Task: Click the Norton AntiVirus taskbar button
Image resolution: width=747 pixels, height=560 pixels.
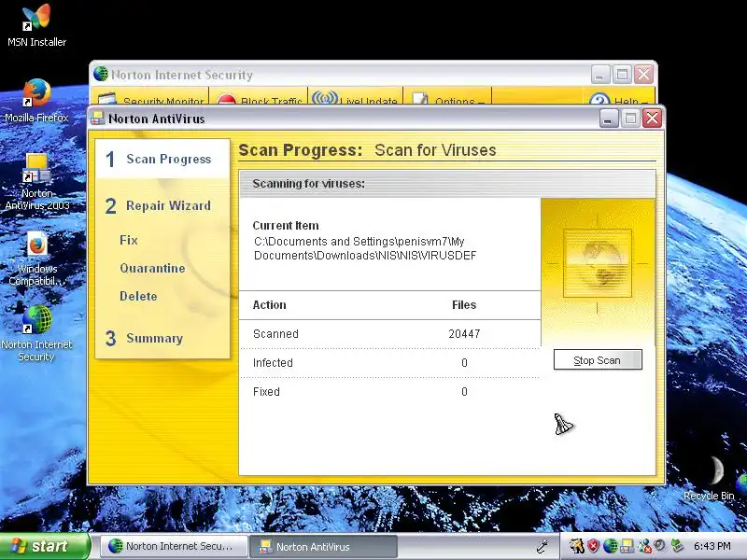Action: (323, 546)
